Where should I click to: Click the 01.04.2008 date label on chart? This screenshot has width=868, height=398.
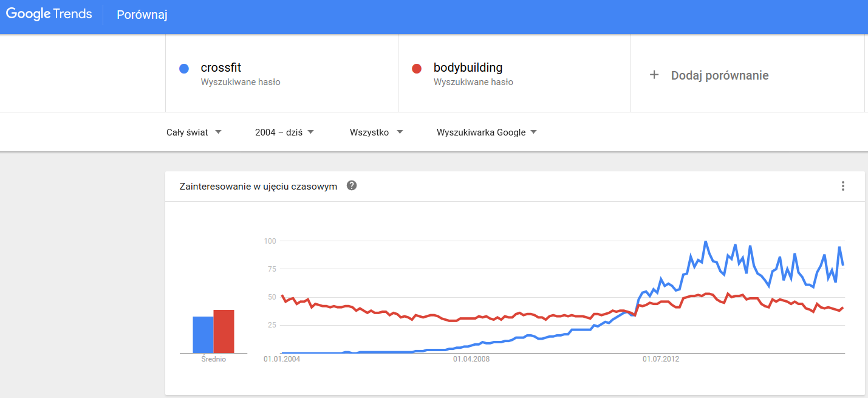[x=471, y=359]
